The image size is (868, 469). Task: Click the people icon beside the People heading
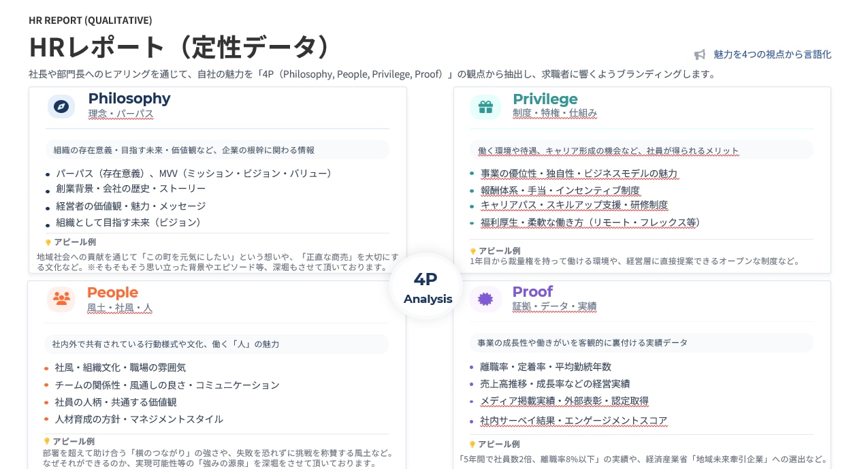tap(61, 299)
